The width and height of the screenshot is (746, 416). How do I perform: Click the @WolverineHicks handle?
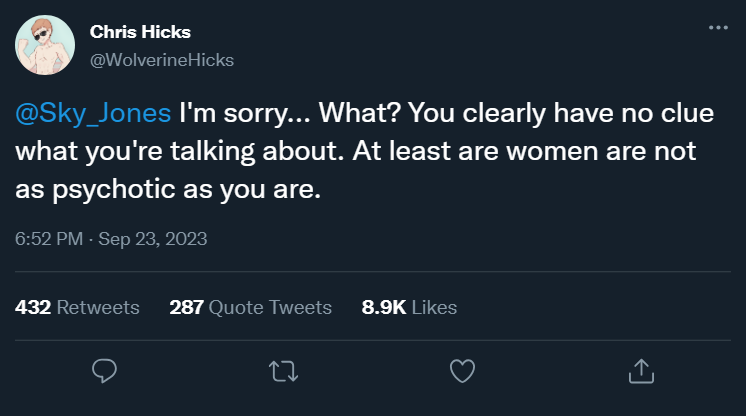coord(162,60)
